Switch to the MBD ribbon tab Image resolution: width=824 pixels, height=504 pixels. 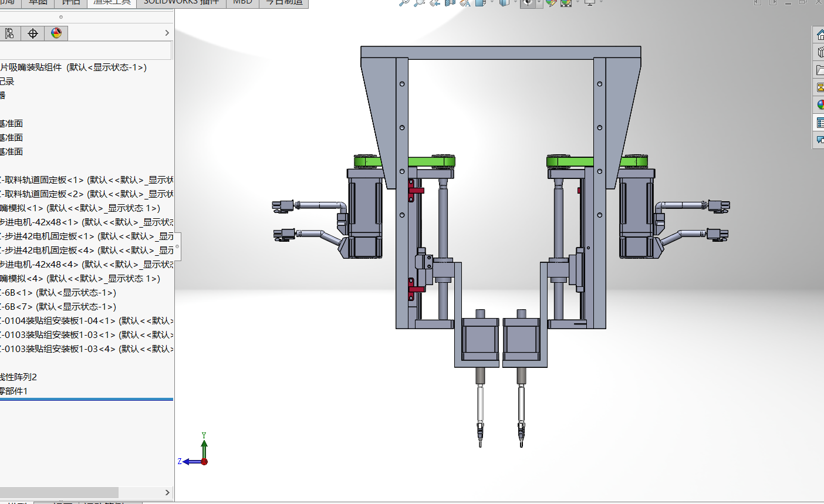[242, 3]
